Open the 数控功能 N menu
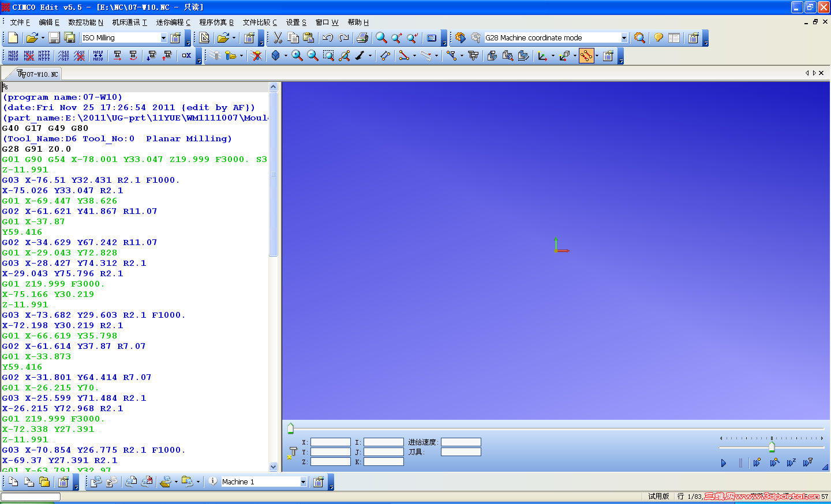The width and height of the screenshot is (831, 504). [85, 22]
